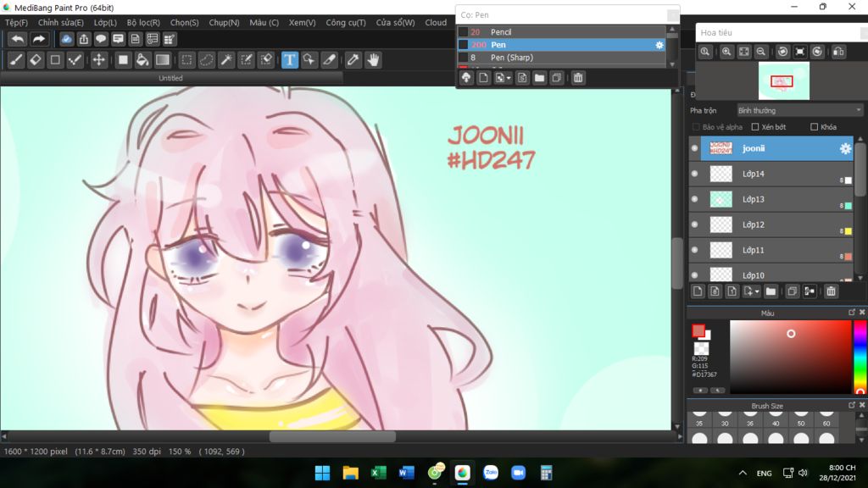The width and height of the screenshot is (868, 488).
Task: Hide layer Lớp10
Action: [x=695, y=274]
